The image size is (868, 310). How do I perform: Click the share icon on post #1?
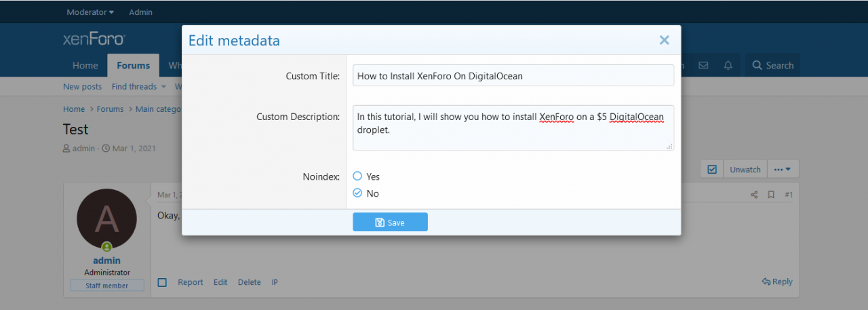[754, 195]
